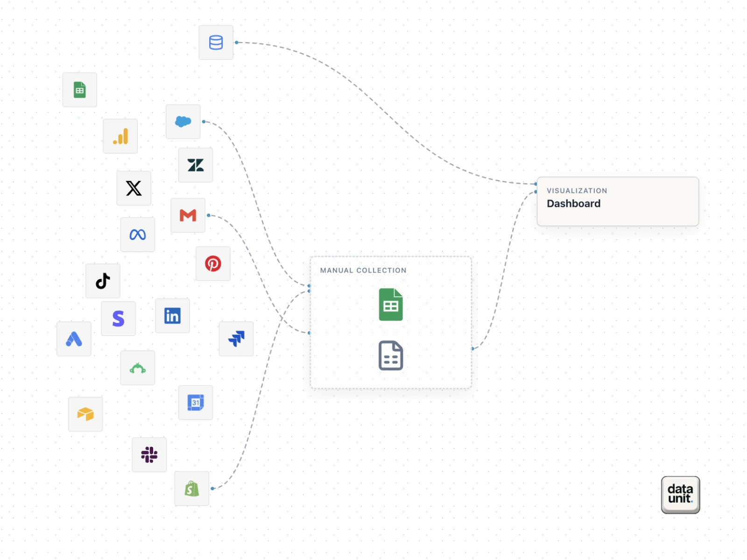Click the Meta infinity logo tile
The height and width of the screenshot is (560, 747).
pos(138,234)
